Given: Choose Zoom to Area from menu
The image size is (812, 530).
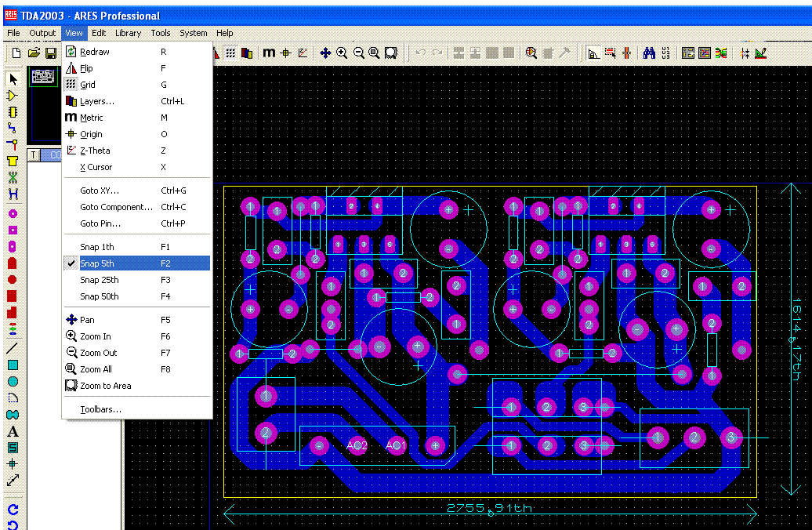Looking at the screenshot, I should (106, 386).
